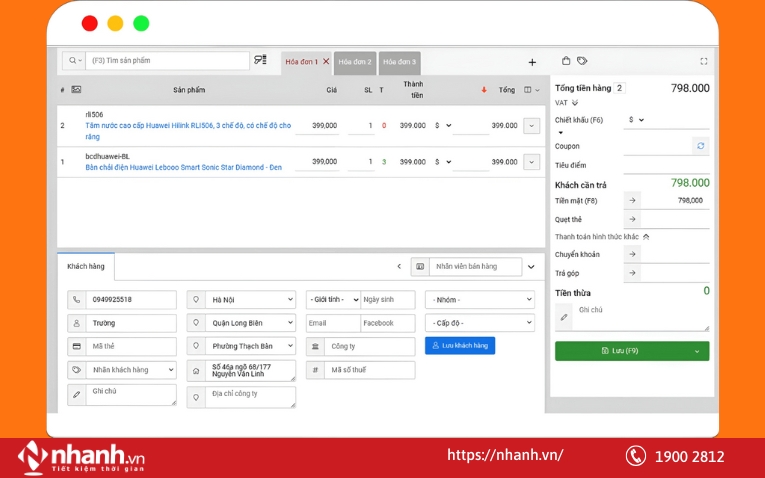
Task: Click the phone icon by customer number
Action: tap(77, 299)
